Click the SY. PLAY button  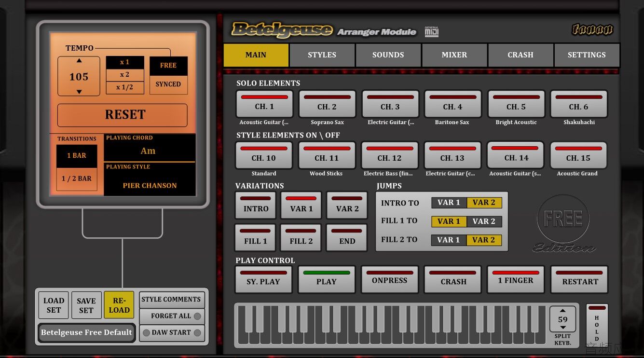click(x=263, y=279)
